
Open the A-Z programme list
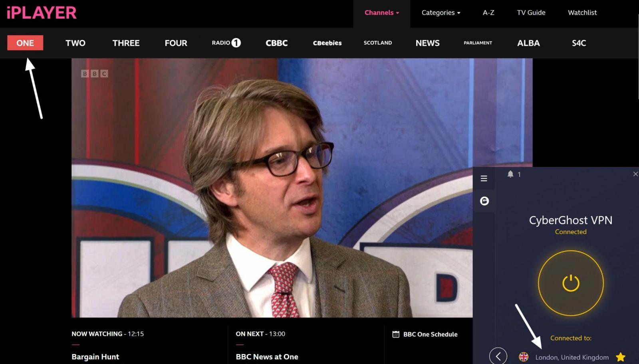pyautogui.click(x=488, y=13)
